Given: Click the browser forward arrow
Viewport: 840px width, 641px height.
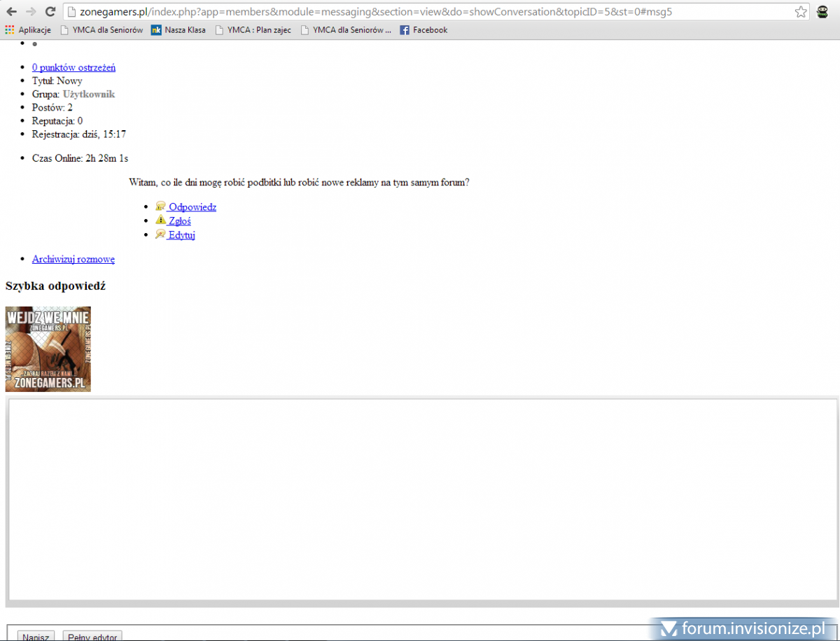Looking at the screenshot, I should click(x=31, y=11).
